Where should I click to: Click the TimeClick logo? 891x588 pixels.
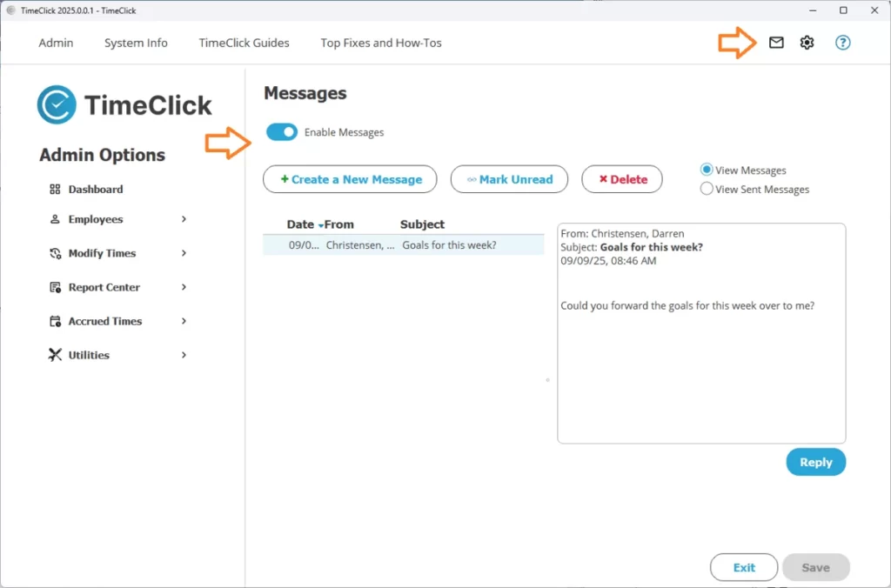[x=124, y=104]
